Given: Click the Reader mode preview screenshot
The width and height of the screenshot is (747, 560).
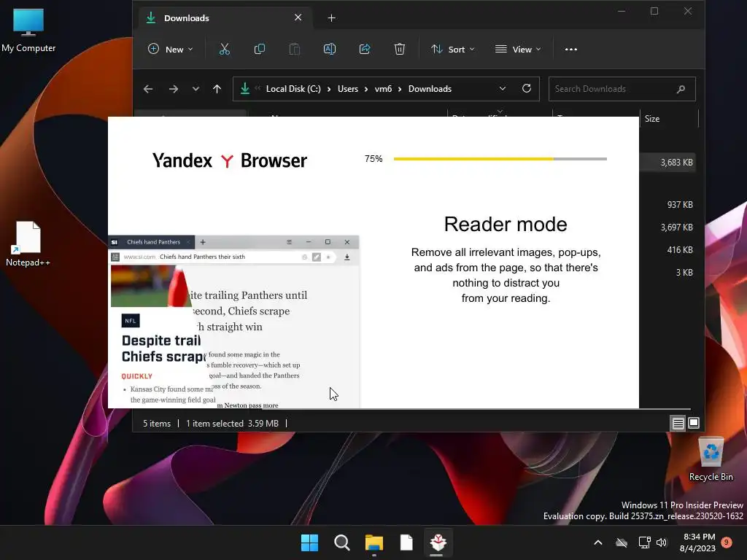Looking at the screenshot, I should pyautogui.click(x=234, y=322).
